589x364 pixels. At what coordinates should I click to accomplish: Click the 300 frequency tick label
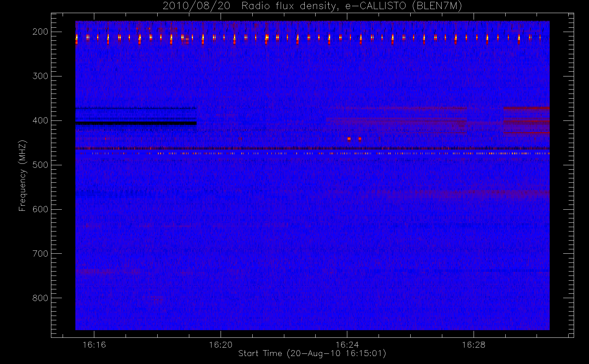click(x=40, y=76)
